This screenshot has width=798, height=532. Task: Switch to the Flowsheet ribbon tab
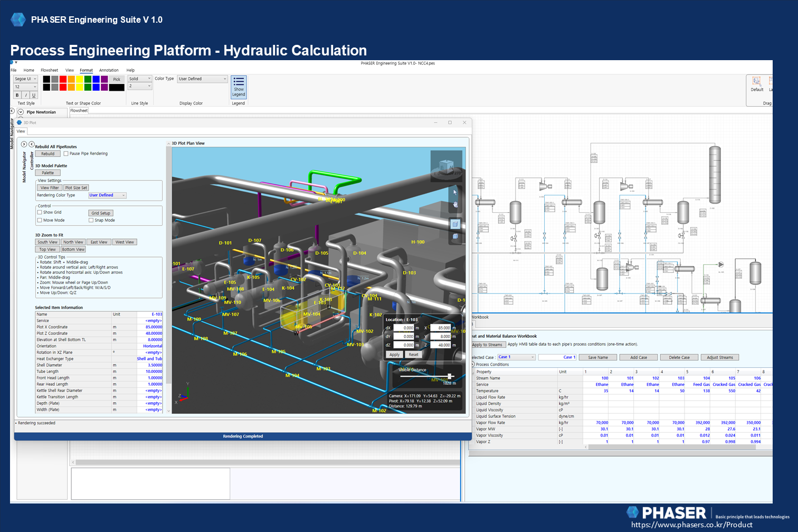point(50,70)
